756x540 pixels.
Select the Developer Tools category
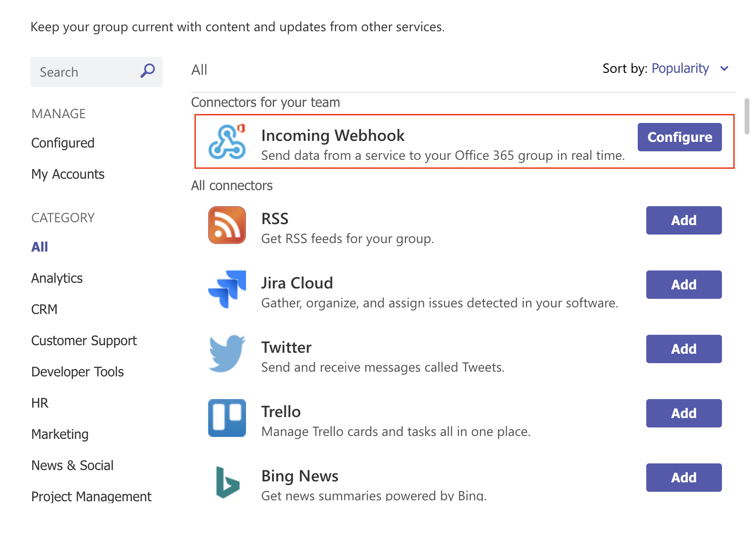[x=78, y=372]
